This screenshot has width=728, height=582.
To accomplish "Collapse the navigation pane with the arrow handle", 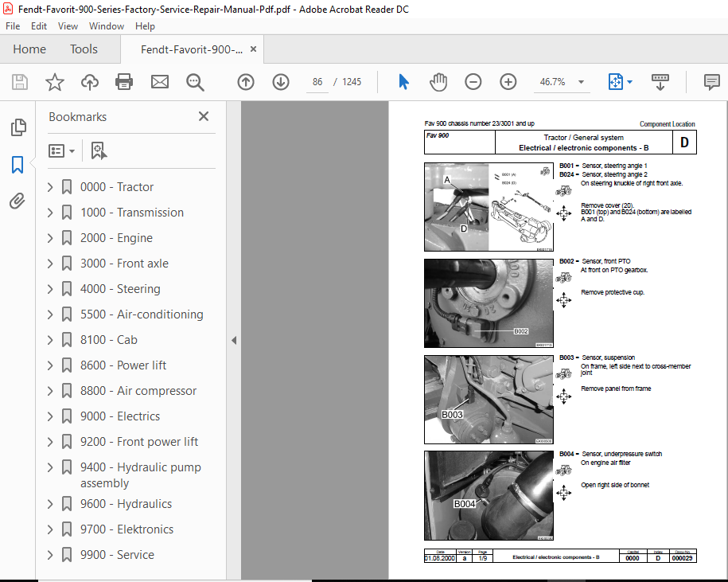I will [x=234, y=341].
